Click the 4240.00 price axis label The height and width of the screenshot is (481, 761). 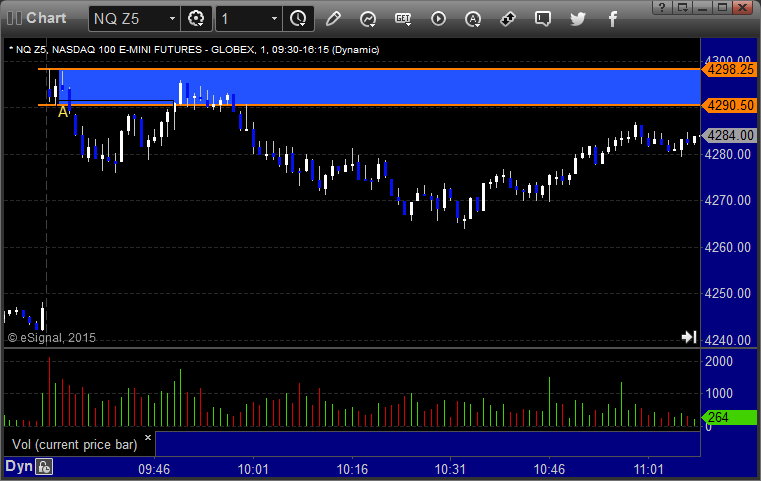(x=728, y=340)
